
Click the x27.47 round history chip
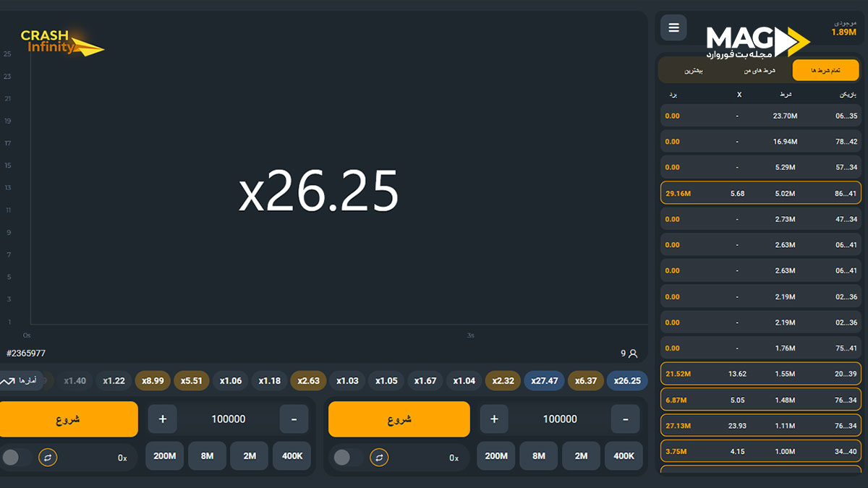click(x=544, y=381)
